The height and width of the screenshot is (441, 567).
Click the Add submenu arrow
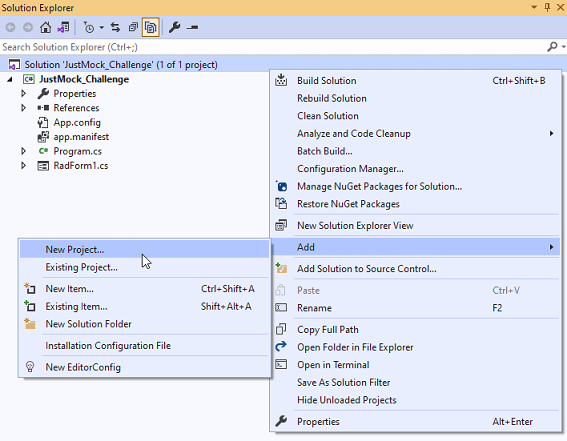click(551, 247)
